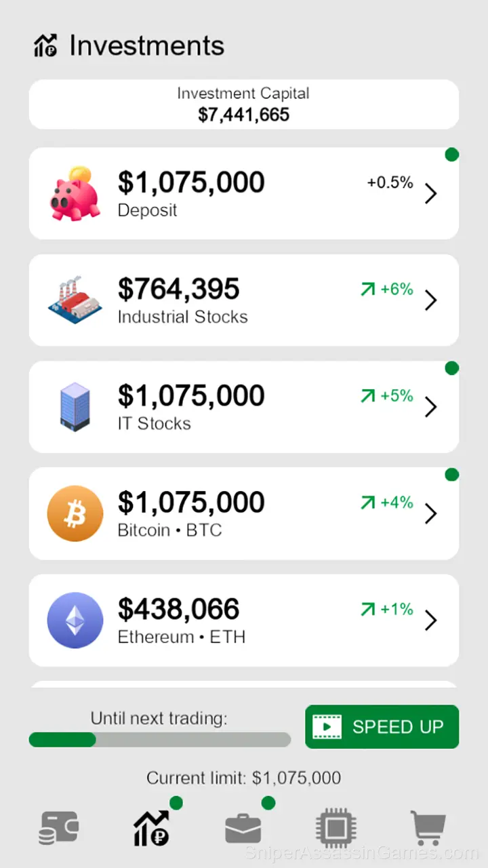Click the SPEED UP video button
The image size is (488, 868).
click(x=382, y=727)
